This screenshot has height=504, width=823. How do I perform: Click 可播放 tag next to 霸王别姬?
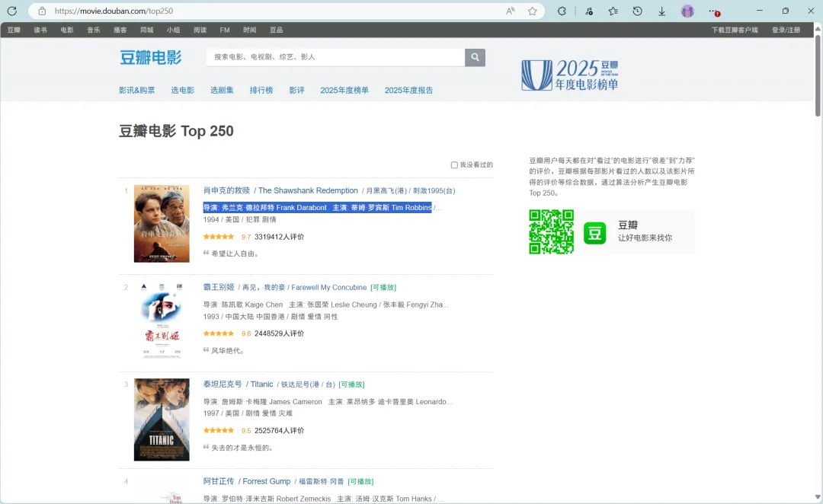pyautogui.click(x=383, y=287)
